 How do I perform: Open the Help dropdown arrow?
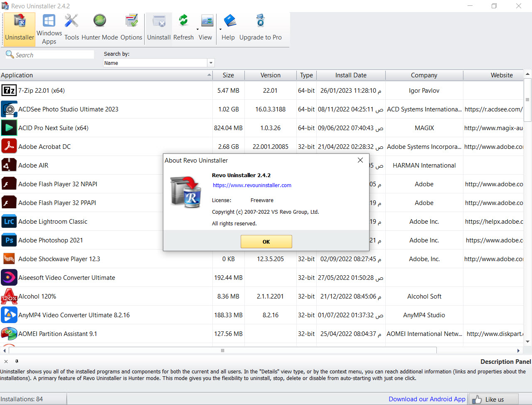(220, 30)
